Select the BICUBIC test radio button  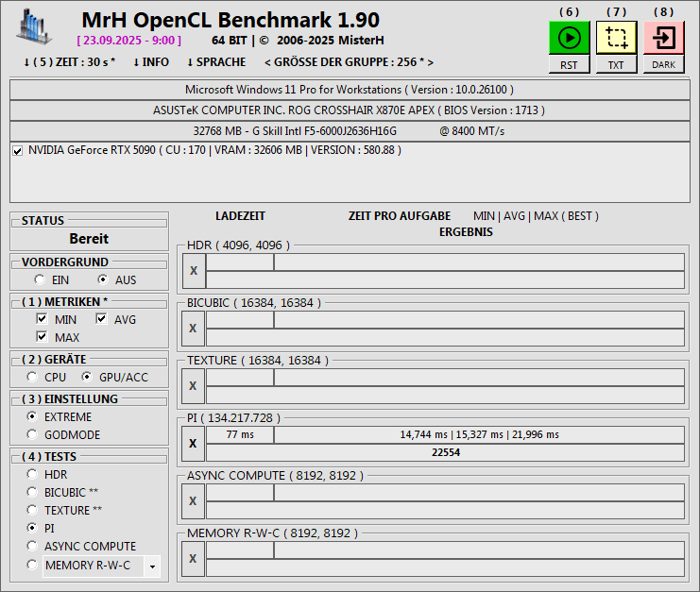click(32, 492)
